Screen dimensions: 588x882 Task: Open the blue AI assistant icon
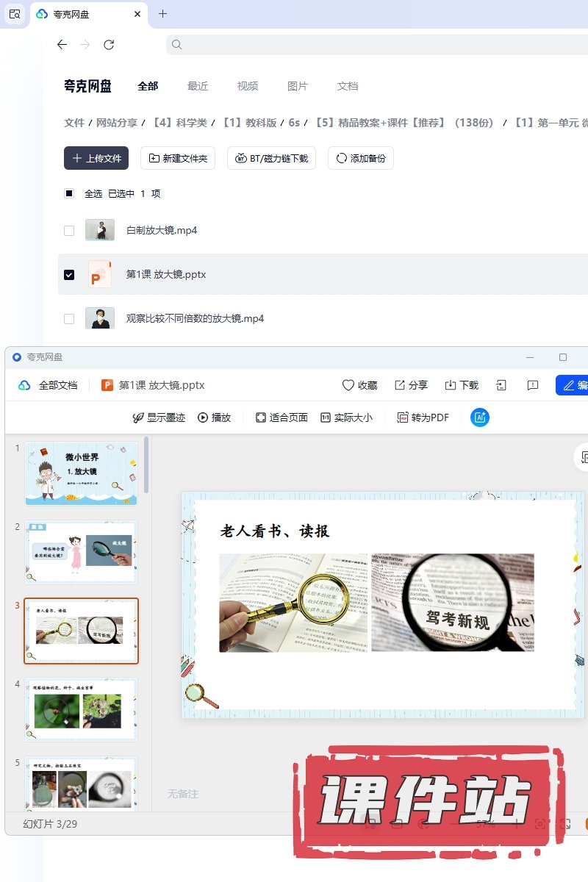pyautogui.click(x=480, y=417)
